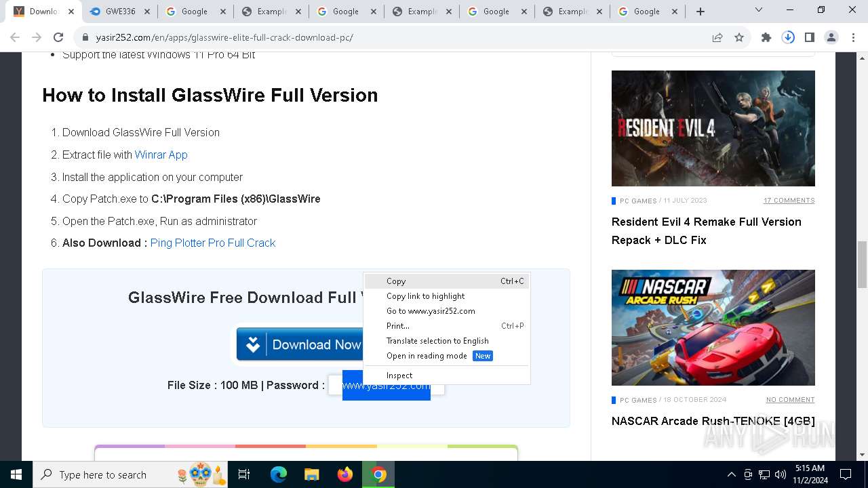The image size is (868, 488).
Task: Share this page from the address bar
Action: tap(717, 38)
